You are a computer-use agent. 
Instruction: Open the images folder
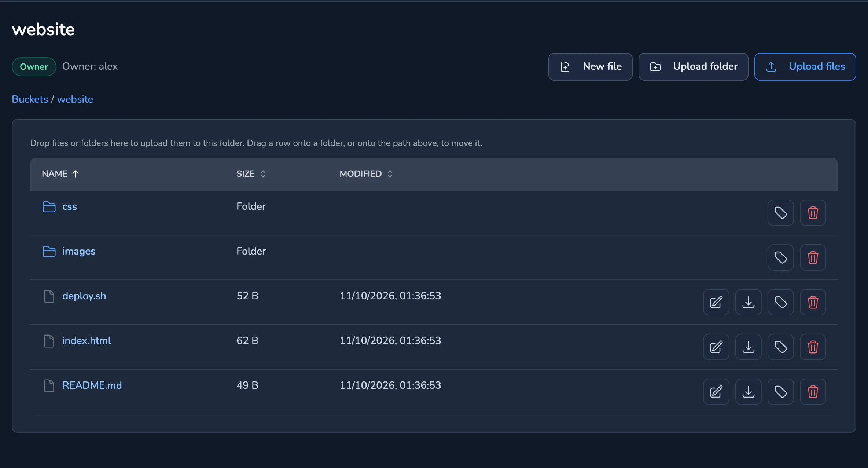point(79,251)
